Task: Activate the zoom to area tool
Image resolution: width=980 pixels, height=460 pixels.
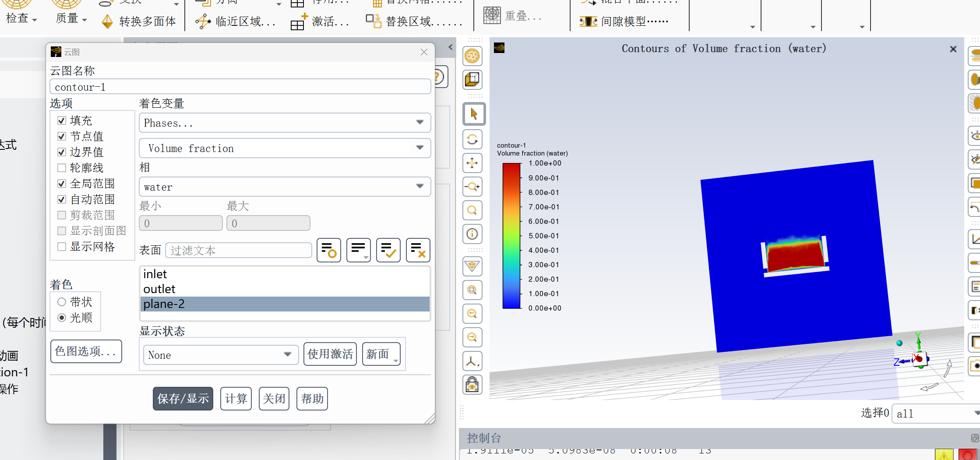Action: (x=472, y=211)
